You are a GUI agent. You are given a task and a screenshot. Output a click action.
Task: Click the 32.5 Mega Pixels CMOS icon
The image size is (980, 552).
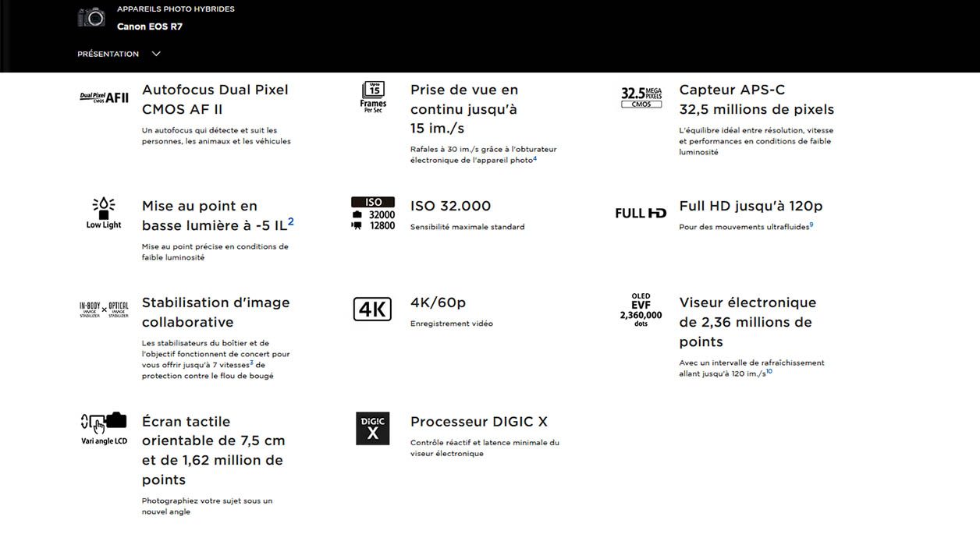[x=641, y=97]
